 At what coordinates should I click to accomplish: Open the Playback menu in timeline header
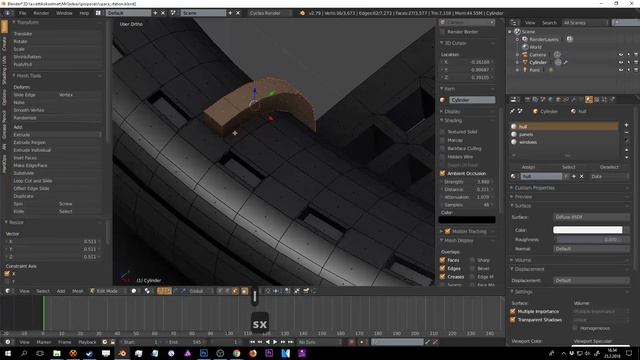(x=87, y=342)
